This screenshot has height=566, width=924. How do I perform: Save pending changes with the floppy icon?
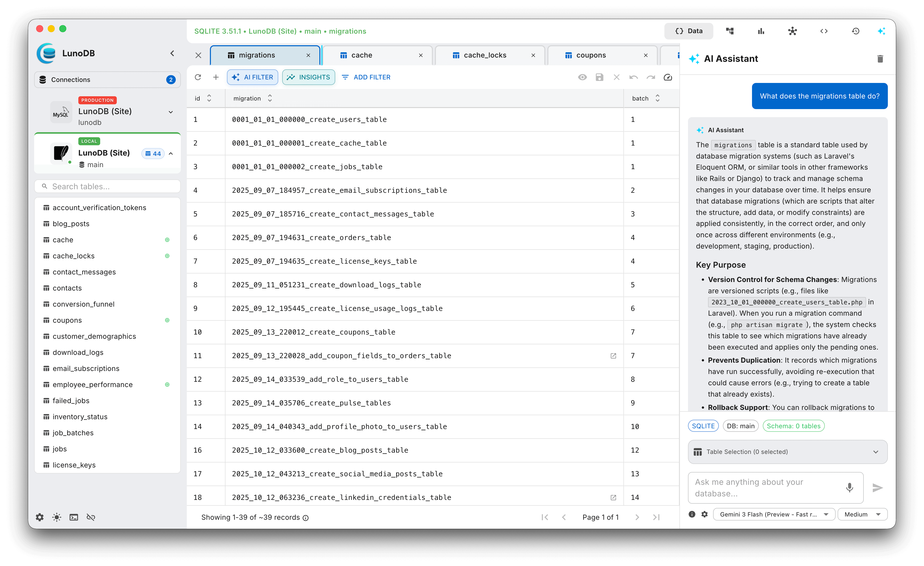[599, 77]
